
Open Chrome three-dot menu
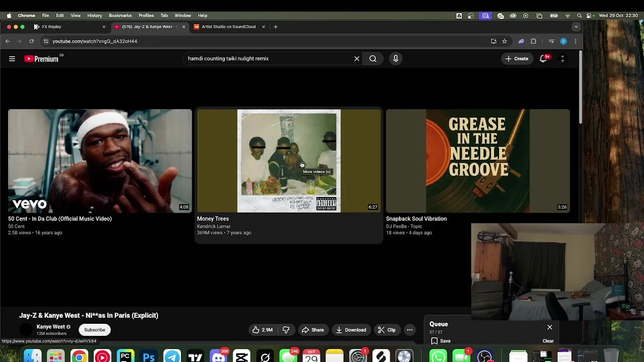click(576, 41)
